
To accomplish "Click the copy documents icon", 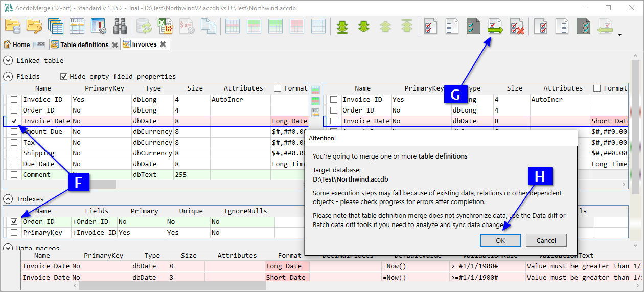I will pyautogui.click(x=209, y=26).
